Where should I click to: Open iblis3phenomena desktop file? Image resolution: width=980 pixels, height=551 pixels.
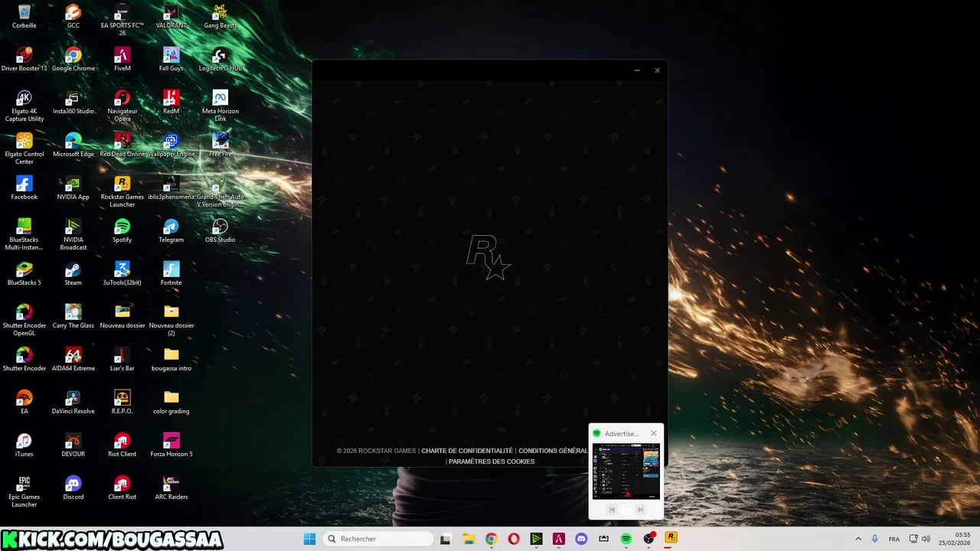click(x=171, y=187)
